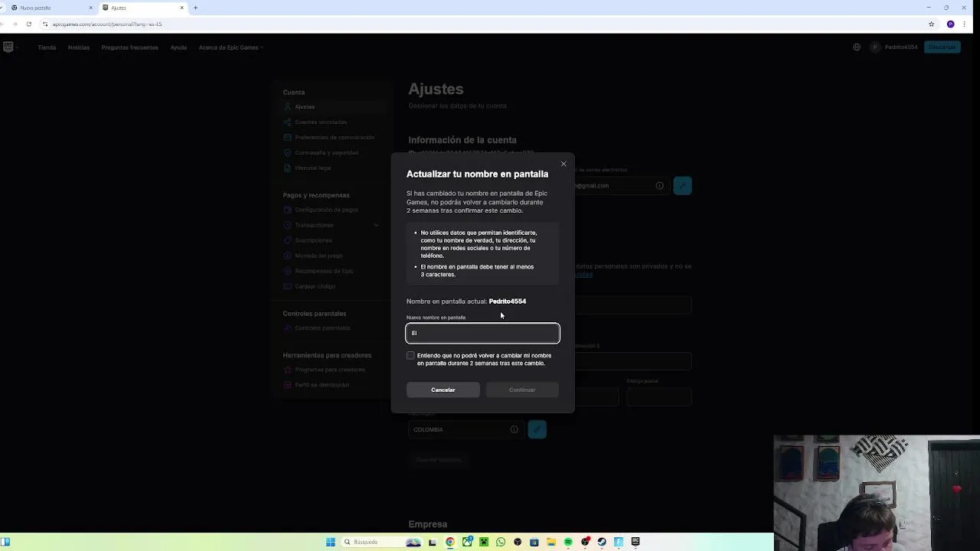Click the Búsqueda taskbar search box
The height and width of the screenshot is (551, 980).
pos(381,542)
